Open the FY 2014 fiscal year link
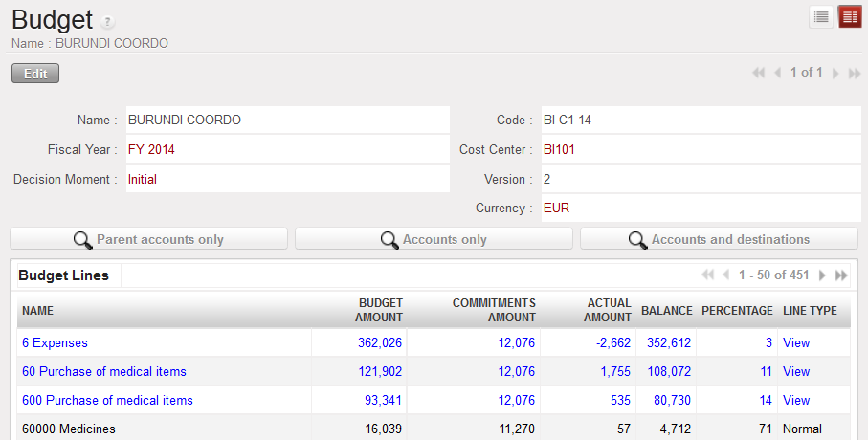The height and width of the screenshot is (440, 868). click(151, 149)
